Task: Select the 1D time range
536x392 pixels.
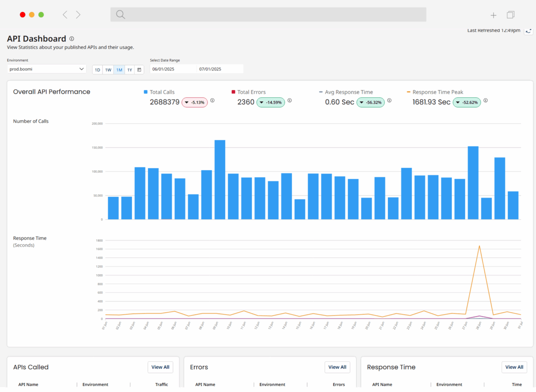Action: 97,70
